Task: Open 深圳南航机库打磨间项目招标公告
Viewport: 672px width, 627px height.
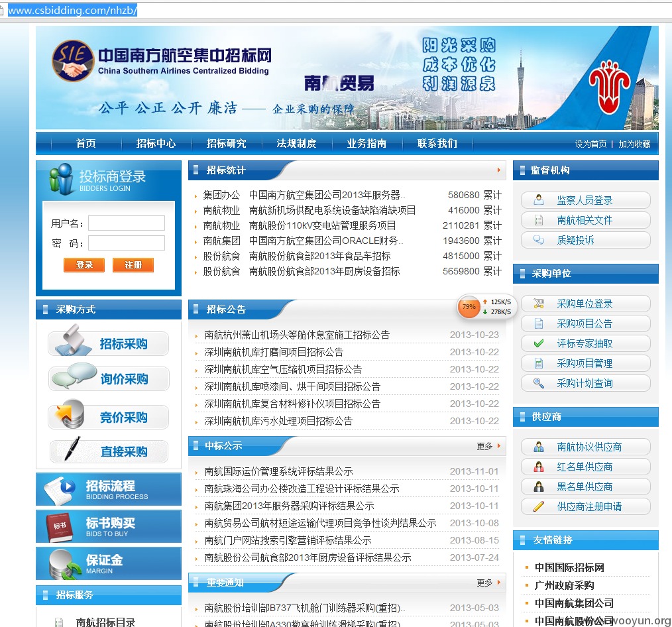Action: click(x=274, y=353)
